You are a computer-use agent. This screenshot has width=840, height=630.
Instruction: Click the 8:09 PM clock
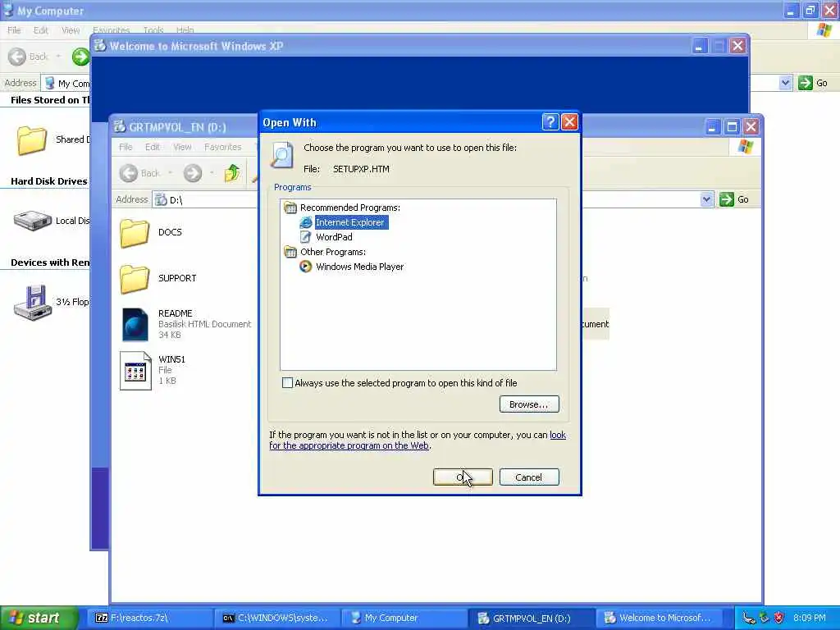[x=810, y=618]
